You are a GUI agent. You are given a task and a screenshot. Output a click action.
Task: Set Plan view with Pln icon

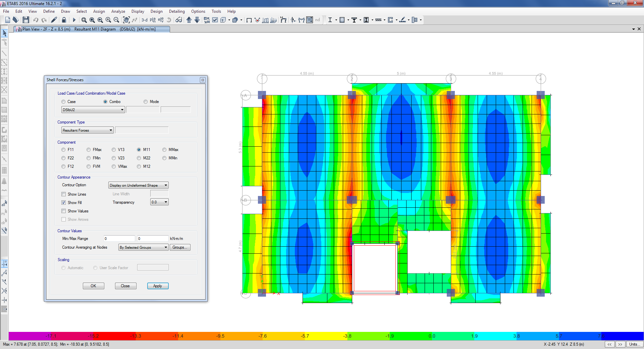coord(153,20)
